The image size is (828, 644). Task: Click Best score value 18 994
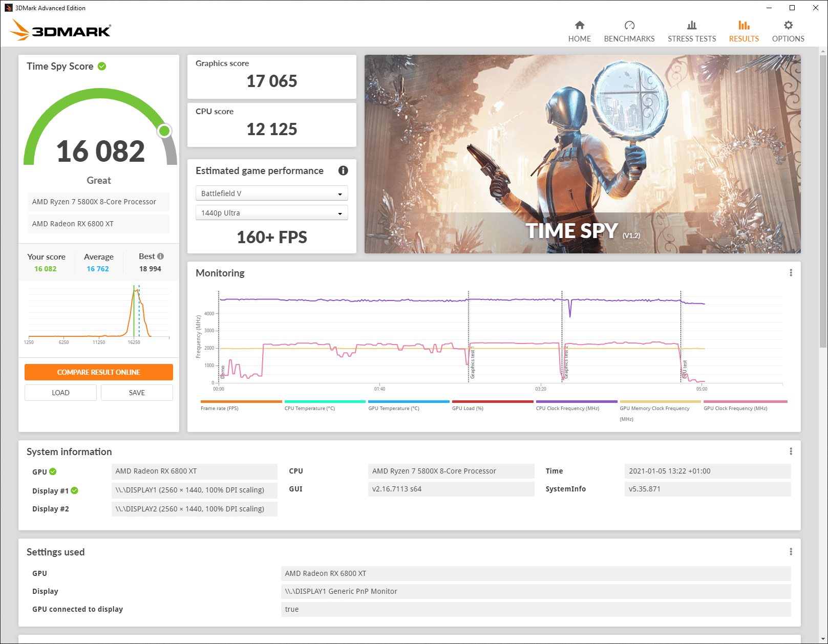[150, 269]
